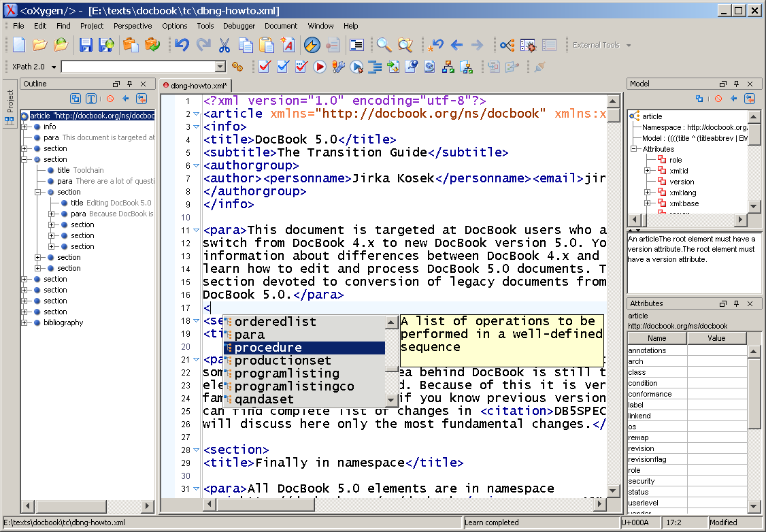
Task: Click the Validate document red checkmark icon
Action: click(x=265, y=67)
